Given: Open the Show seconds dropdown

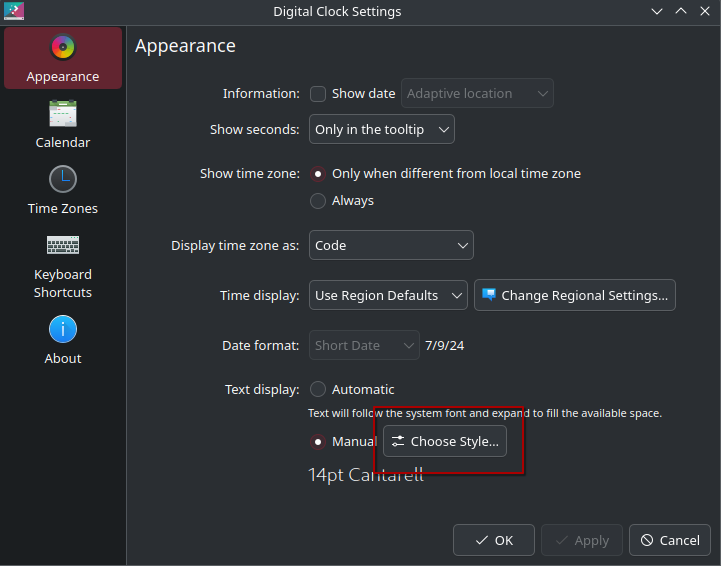Looking at the screenshot, I should click(x=382, y=129).
